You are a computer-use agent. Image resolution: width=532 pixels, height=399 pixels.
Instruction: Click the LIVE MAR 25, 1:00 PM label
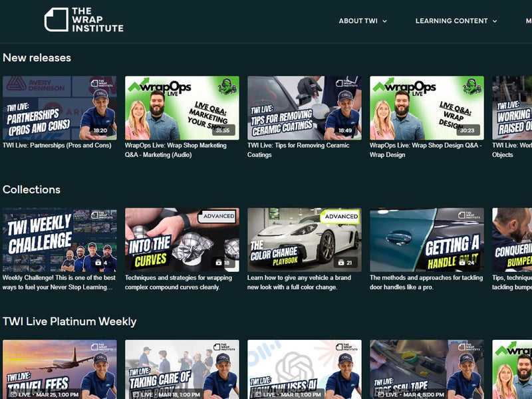point(45,394)
